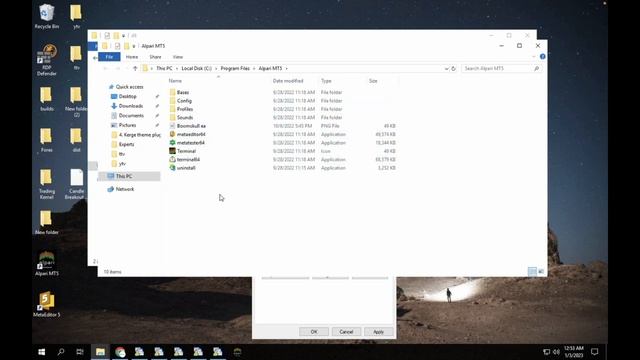
Task: Open taskbar search magnifier
Action: tap(61, 352)
